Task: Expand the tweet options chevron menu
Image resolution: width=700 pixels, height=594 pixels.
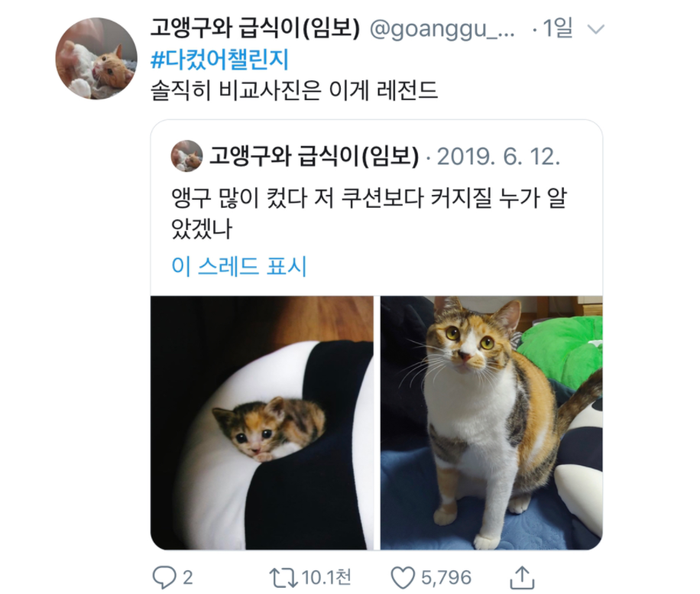Action: pyautogui.click(x=595, y=30)
